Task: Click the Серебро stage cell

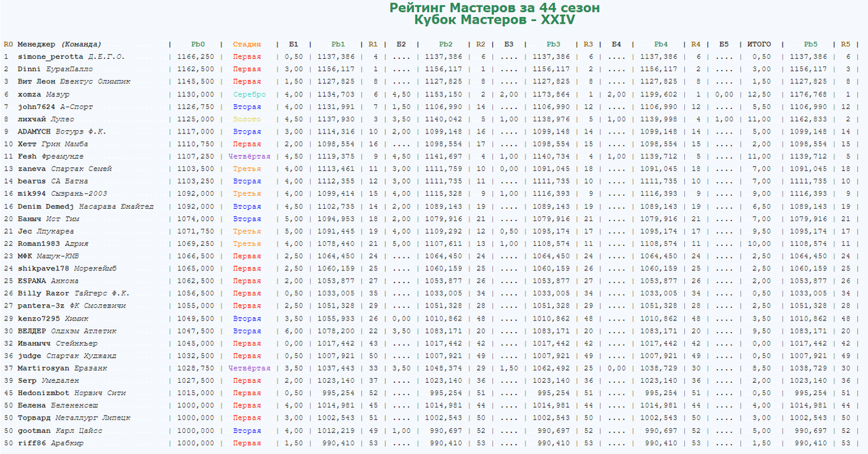Action: pos(250,94)
